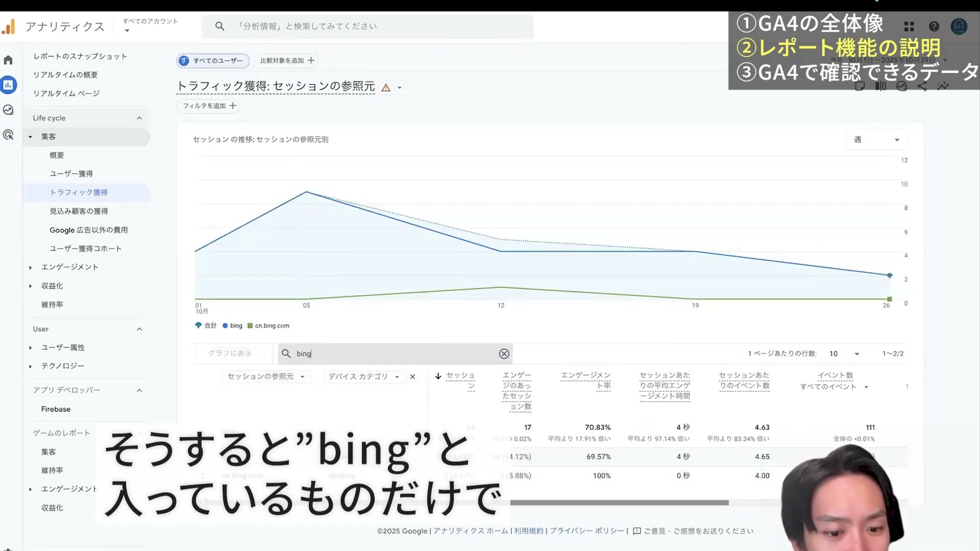The image size is (980, 551).
Task: Click the Insights trend icon
Action: tap(943, 86)
